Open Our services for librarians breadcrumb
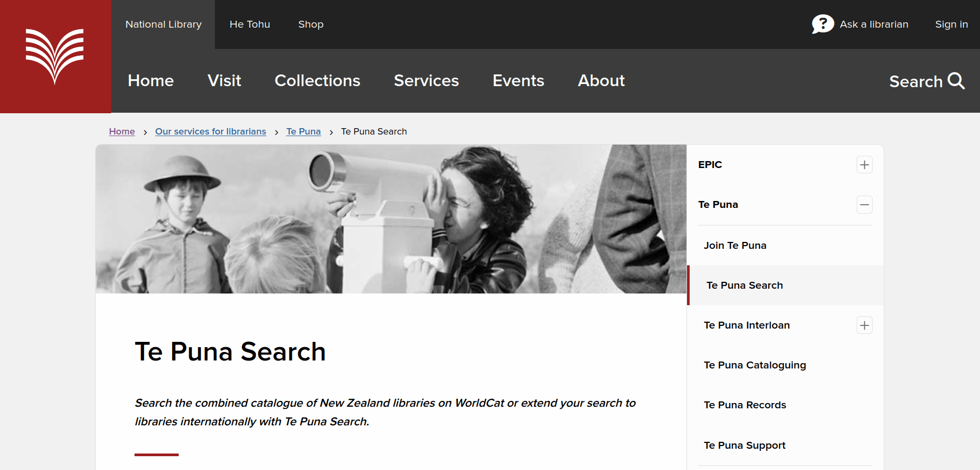This screenshot has height=470, width=980. 211,131
